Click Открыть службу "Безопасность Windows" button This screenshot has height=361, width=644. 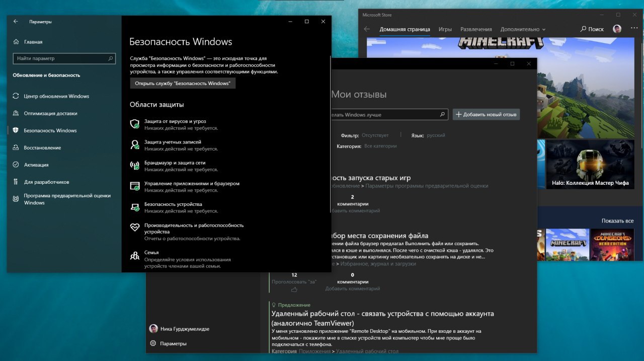[183, 84]
